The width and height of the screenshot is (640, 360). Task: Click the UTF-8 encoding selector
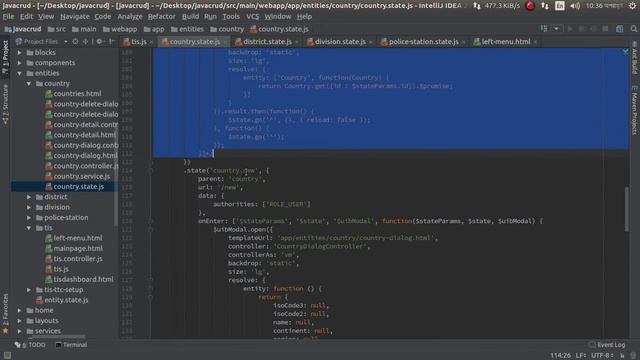[x=602, y=356]
